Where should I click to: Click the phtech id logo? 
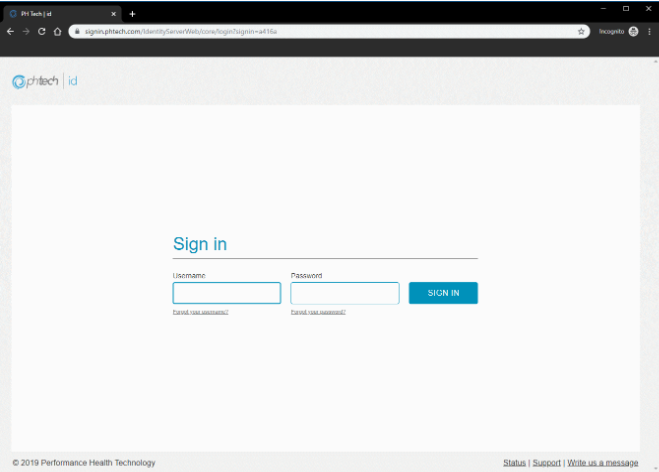tap(45, 81)
